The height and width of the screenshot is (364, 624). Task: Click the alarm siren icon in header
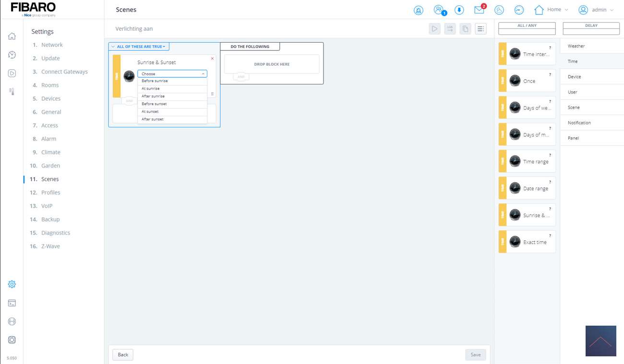[x=419, y=10]
